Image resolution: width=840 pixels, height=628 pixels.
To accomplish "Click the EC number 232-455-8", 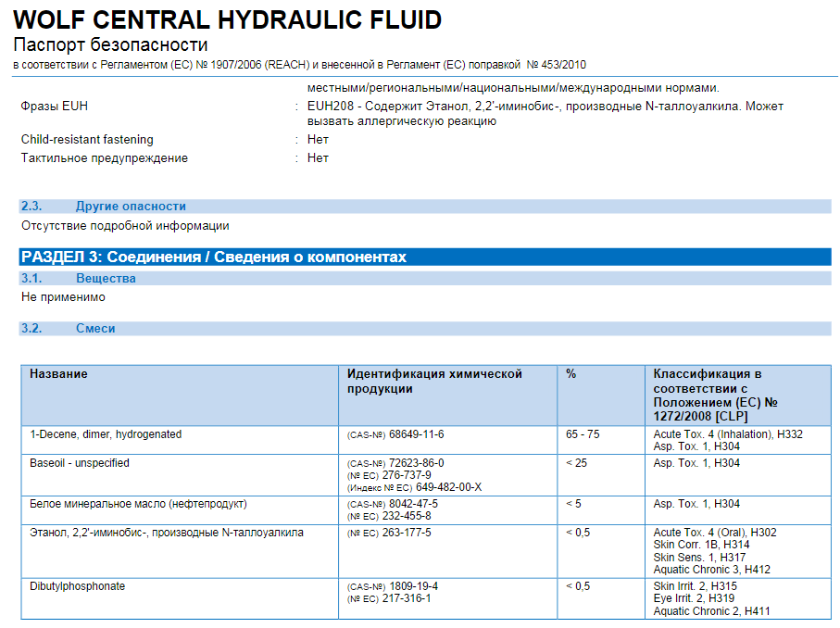I will 407,516.
